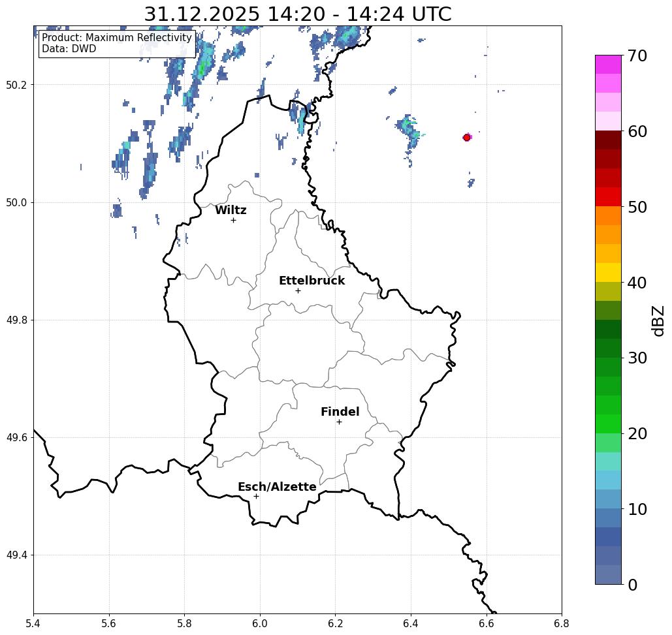Image resolution: width=672 pixels, height=635 pixels.
Task: Click the colorbar label '20'
Action: tap(637, 433)
